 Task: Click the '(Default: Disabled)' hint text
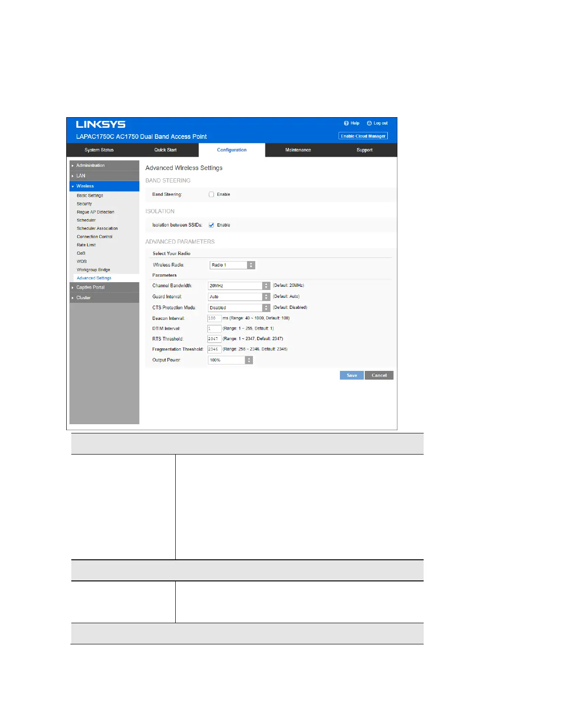pos(290,307)
